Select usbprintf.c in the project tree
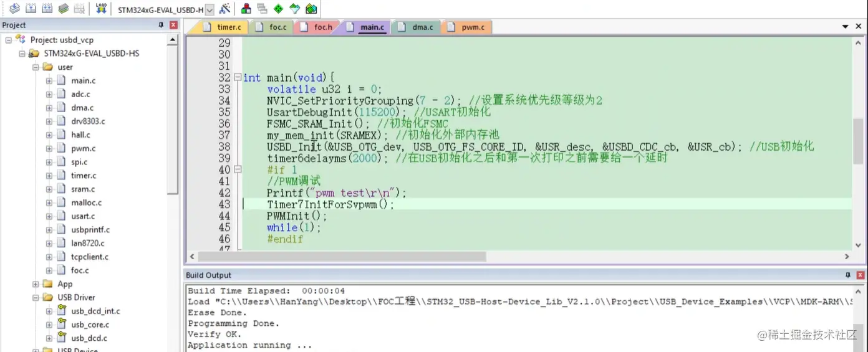 point(90,230)
